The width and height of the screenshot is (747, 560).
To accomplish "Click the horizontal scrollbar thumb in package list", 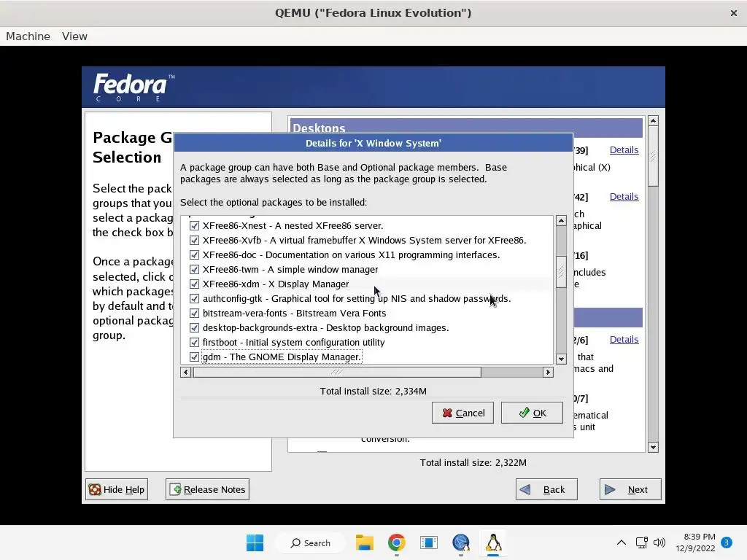I will coord(337,373).
